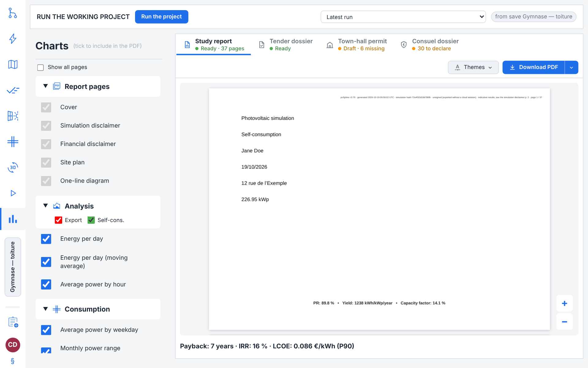
Task: Open the map icon in sidebar
Action: [x=13, y=64]
